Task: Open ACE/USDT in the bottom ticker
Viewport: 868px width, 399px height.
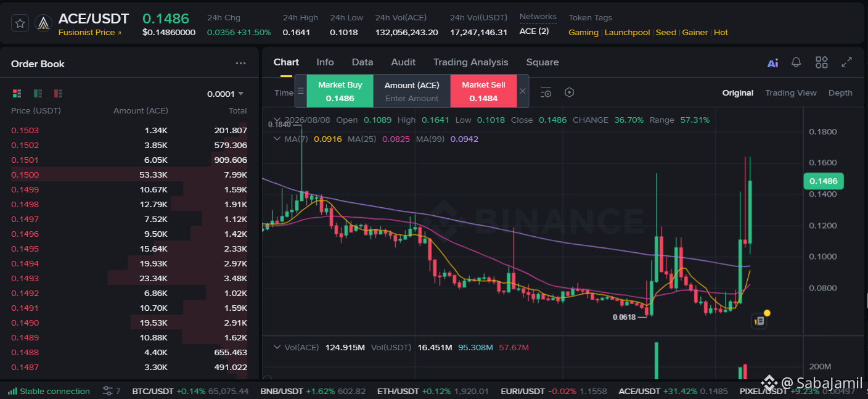Action: point(673,391)
